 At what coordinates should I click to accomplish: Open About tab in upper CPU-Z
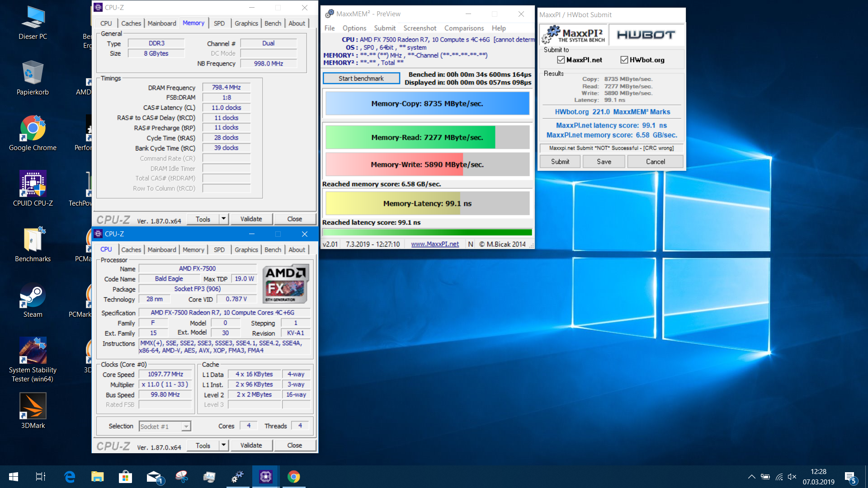pos(297,23)
